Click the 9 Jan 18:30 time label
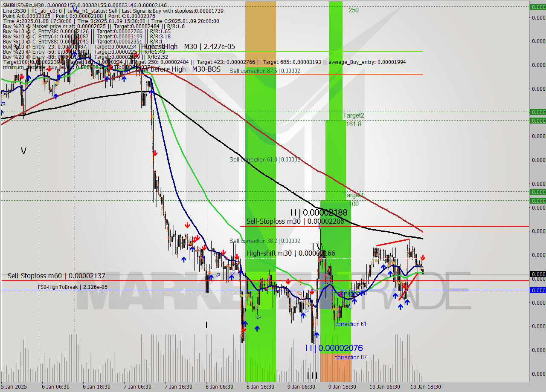Screen dimensions: 546x392 pyautogui.click(x=342, y=386)
